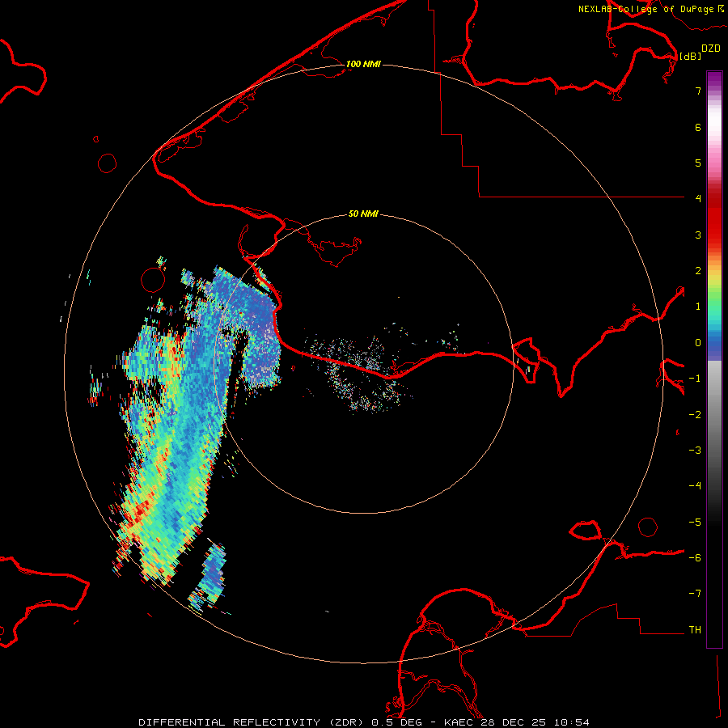Click the KAEC 28 DEC 25 10:54 timestamp
The image size is (728, 728).
(x=517, y=722)
